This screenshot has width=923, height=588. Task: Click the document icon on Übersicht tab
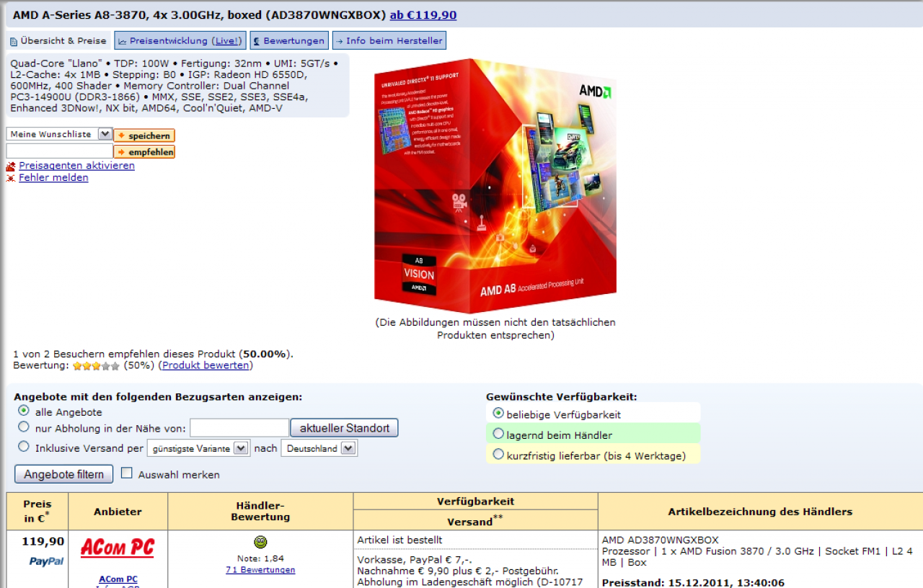pos(14,42)
